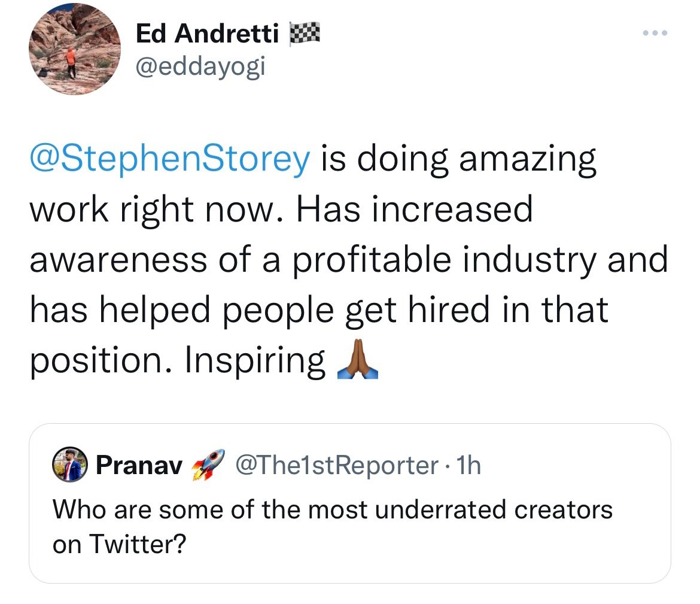The width and height of the screenshot is (700, 604).
Task: Click the Ed Andretti display name
Action: (208, 35)
